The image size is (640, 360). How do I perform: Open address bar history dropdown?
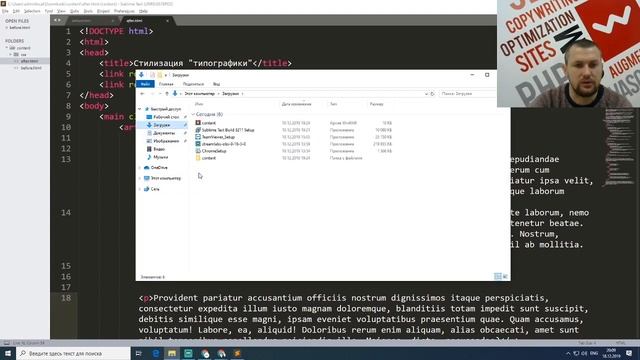[x=426, y=93]
